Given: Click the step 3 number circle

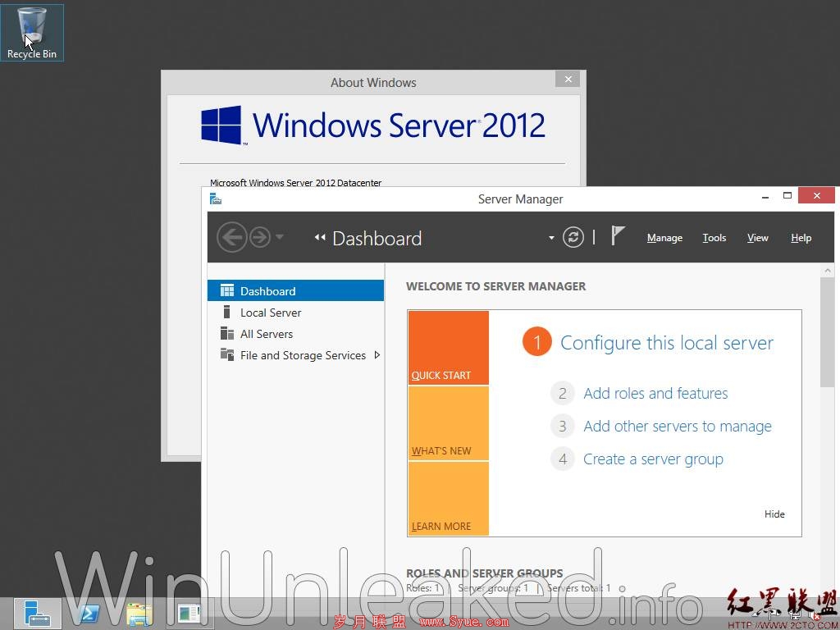Looking at the screenshot, I should [563, 426].
